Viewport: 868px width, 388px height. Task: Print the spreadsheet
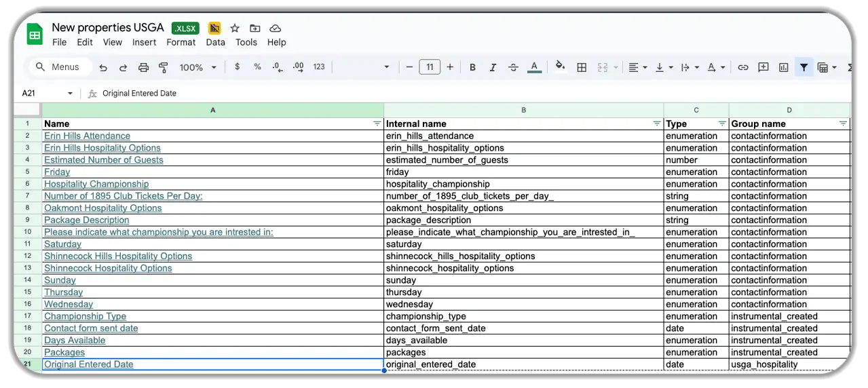coord(143,67)
